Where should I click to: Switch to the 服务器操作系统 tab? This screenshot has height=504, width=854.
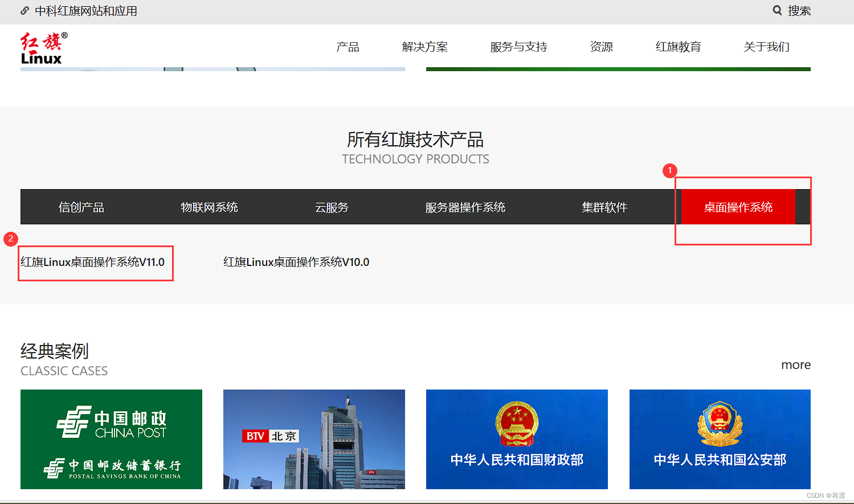(465, 207)
